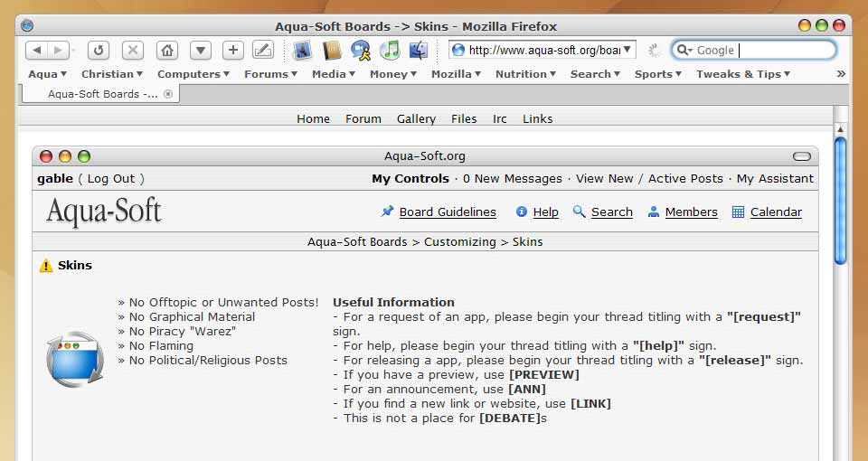Open My Assistant link
Viewport: 868px width, 461px height.
775,179
